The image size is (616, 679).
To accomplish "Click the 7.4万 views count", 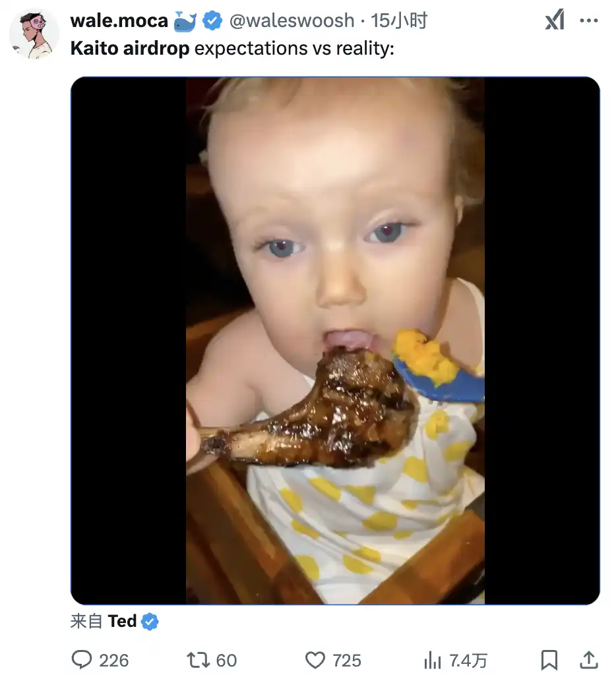I will [468, 661].
